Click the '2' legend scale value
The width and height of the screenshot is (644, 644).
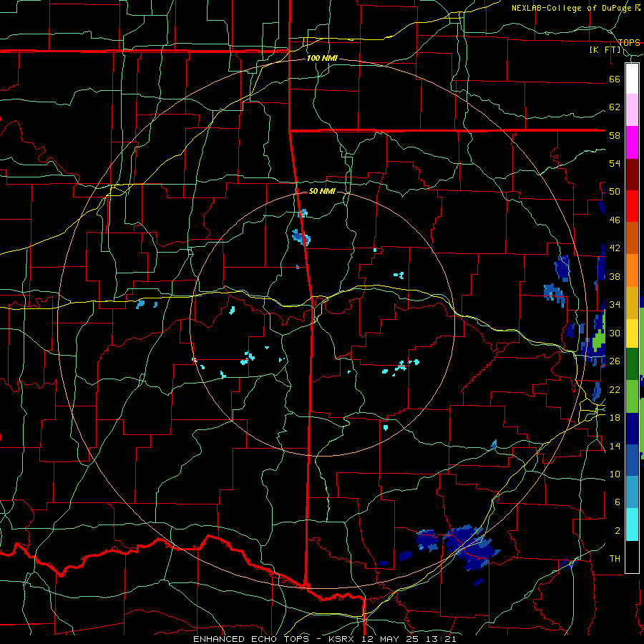click(618, 531)
